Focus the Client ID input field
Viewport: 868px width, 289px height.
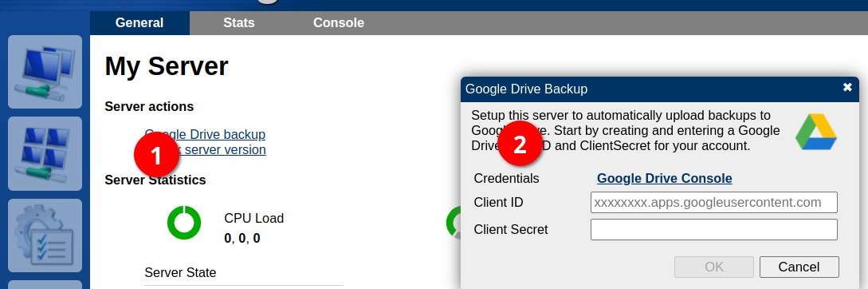[713, 203]
